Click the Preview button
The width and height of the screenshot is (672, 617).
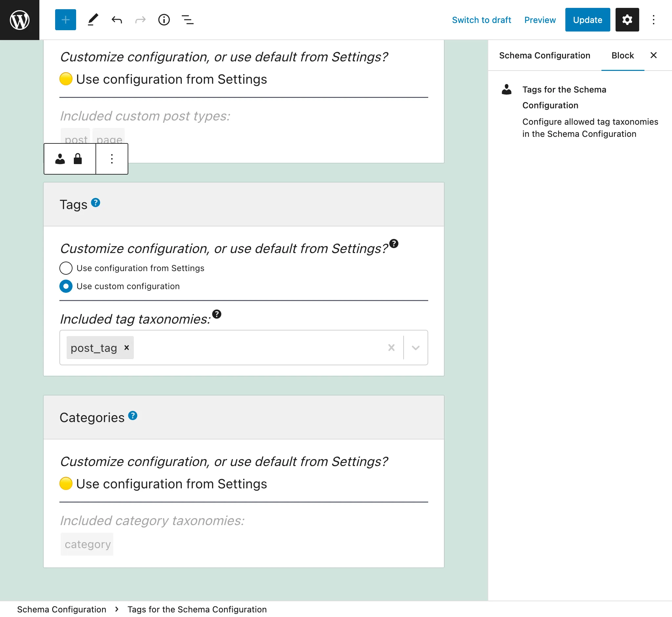pyautogui.click(x=540, y=19)
